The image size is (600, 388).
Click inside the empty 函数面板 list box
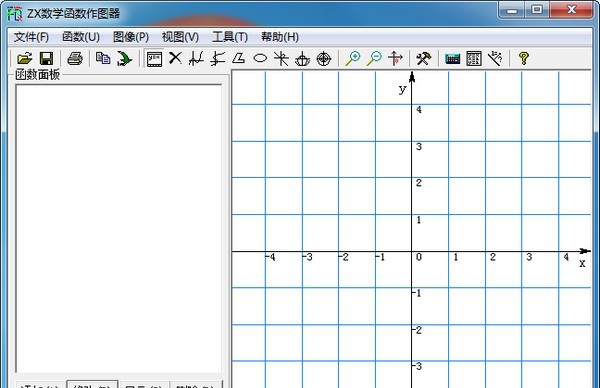click(x=119, y=228)
